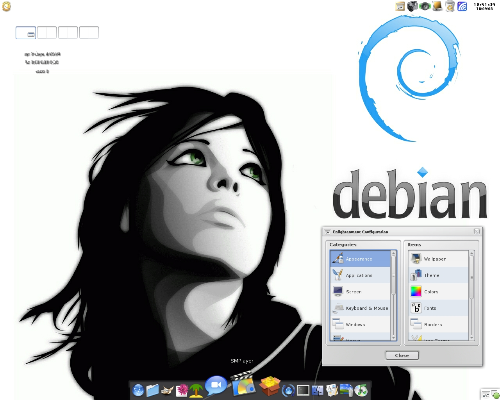The height and width of the screenshot is (400, 500).
Task: Open the terminal screen icon in the dock
Action: pyautogui.click(x=303, y=390)
